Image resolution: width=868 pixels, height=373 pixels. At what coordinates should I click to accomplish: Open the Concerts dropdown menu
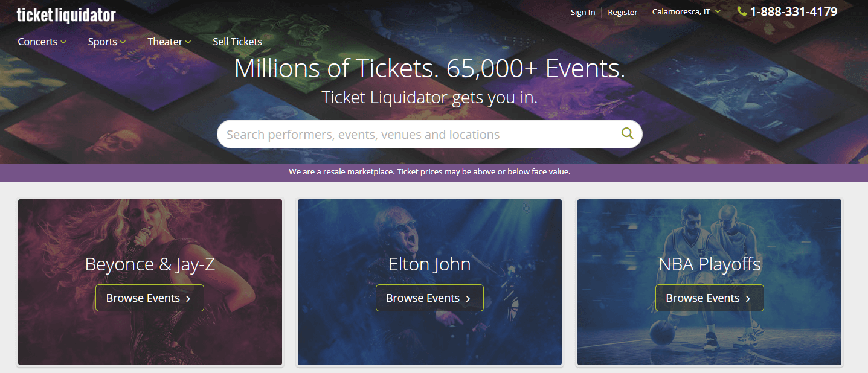click(x=41, y=42)
